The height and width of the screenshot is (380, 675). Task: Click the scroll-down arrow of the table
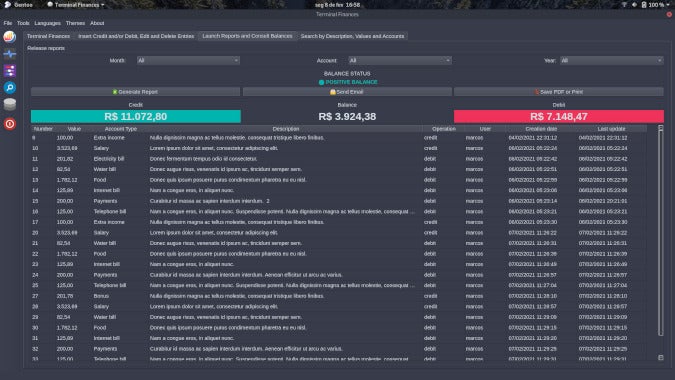tap(661, 358)
